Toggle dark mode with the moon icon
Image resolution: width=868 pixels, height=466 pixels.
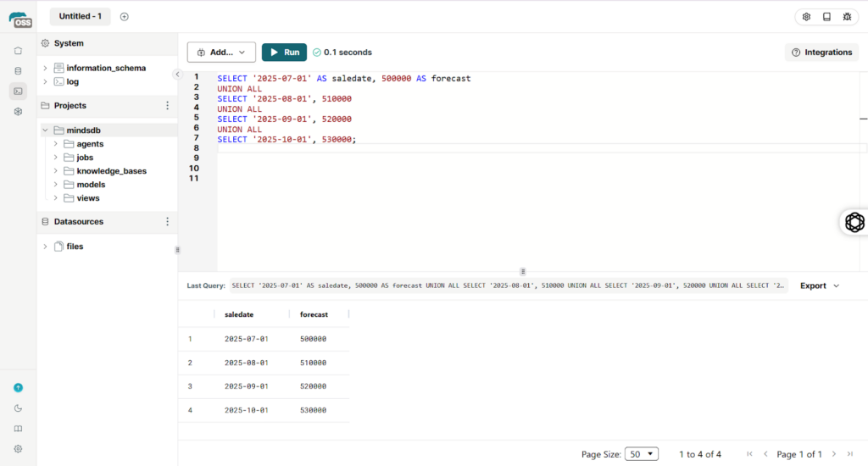[x=18, y=408]
